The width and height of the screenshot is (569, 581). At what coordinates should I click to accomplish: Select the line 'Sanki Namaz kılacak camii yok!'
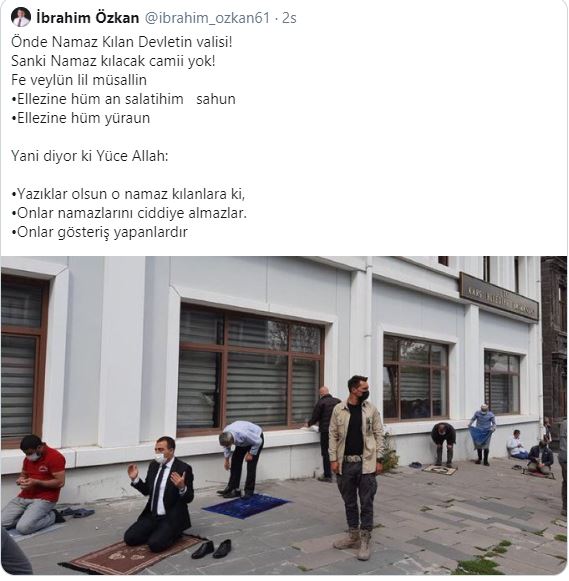[113, 61]
